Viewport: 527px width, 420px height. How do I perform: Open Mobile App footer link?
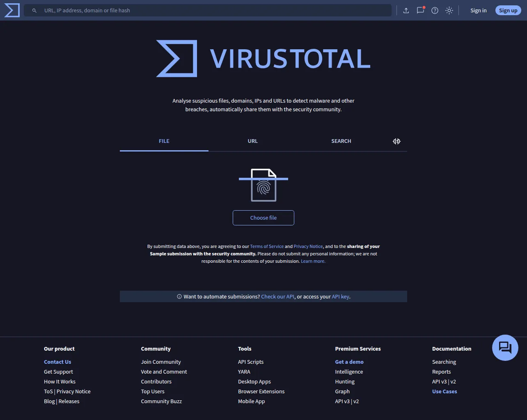(252, 402)
